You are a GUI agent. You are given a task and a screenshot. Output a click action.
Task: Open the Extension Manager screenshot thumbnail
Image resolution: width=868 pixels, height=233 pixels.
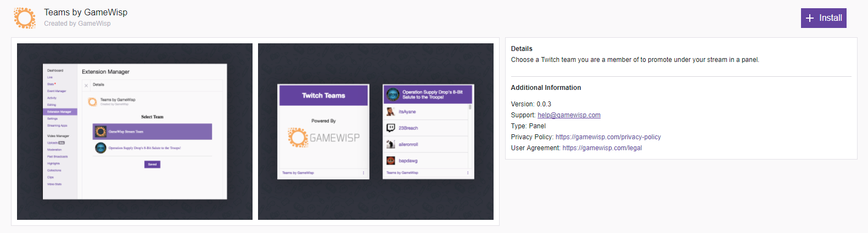(135, 132)
